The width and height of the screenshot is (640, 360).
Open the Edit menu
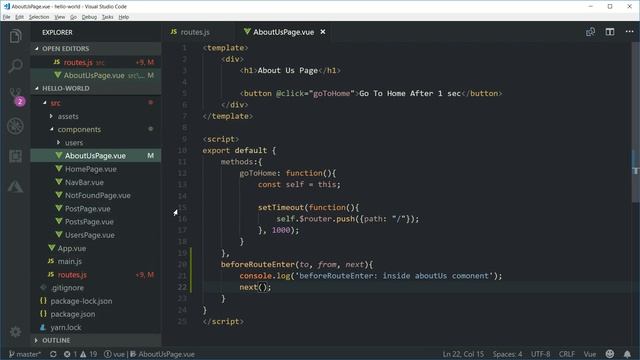coord(19,17)
